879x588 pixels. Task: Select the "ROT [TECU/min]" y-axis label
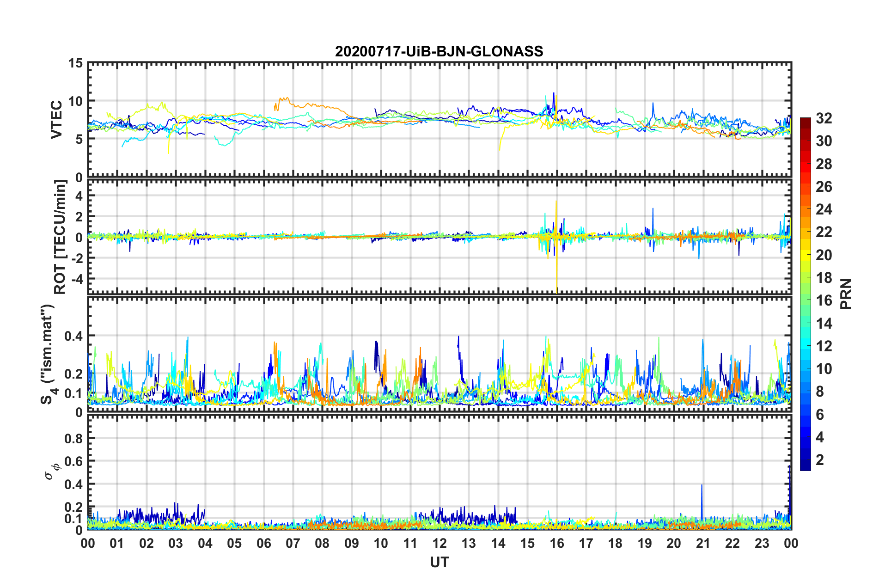coord(60,237)
